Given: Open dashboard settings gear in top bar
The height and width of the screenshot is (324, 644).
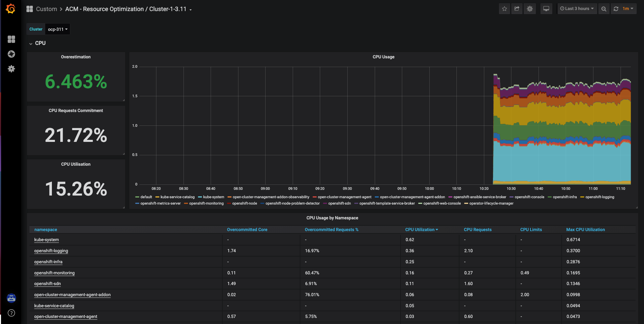Looking at the screenshot, I should tap(530, 9).
